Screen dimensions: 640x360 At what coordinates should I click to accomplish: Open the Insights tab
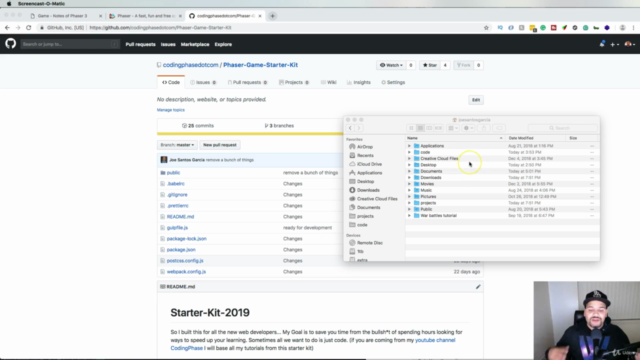click(x=359, y=82)
